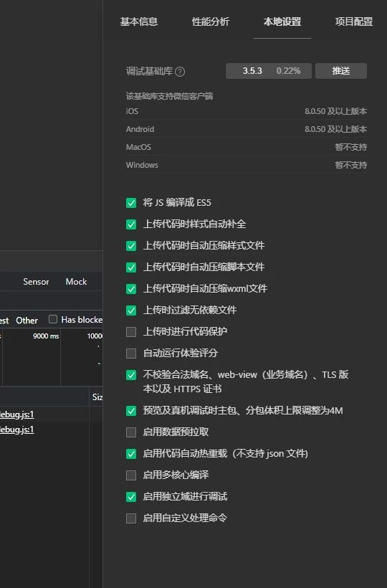
Task: Uncheck 将 JS 编译成 ES5
Action: [x=131, y=203]
